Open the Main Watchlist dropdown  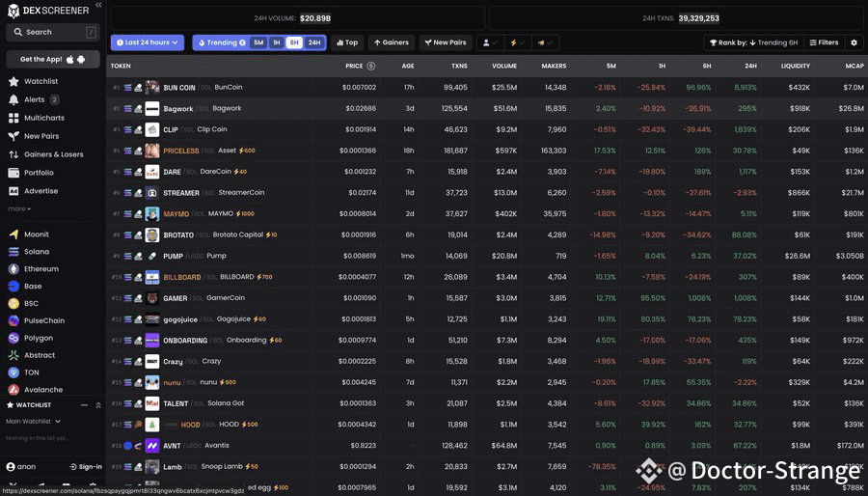(33, 422)
